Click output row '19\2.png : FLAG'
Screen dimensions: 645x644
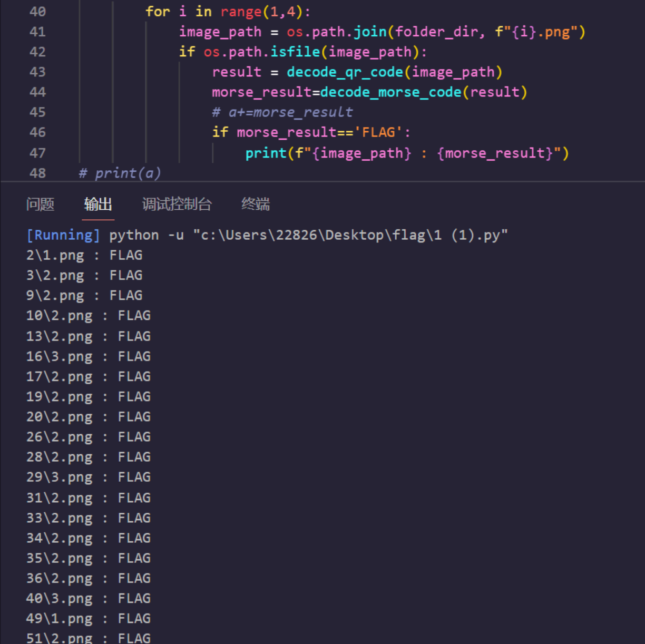click(89, 396)
